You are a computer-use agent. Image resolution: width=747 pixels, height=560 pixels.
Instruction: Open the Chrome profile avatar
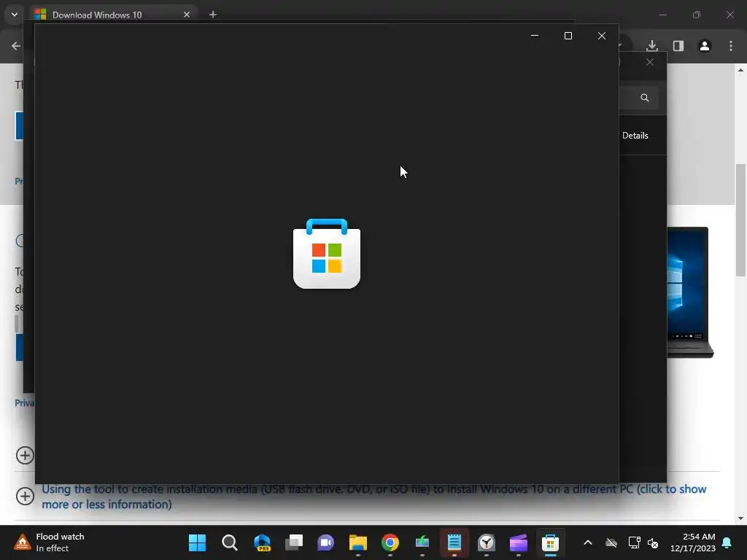[705, 46]
